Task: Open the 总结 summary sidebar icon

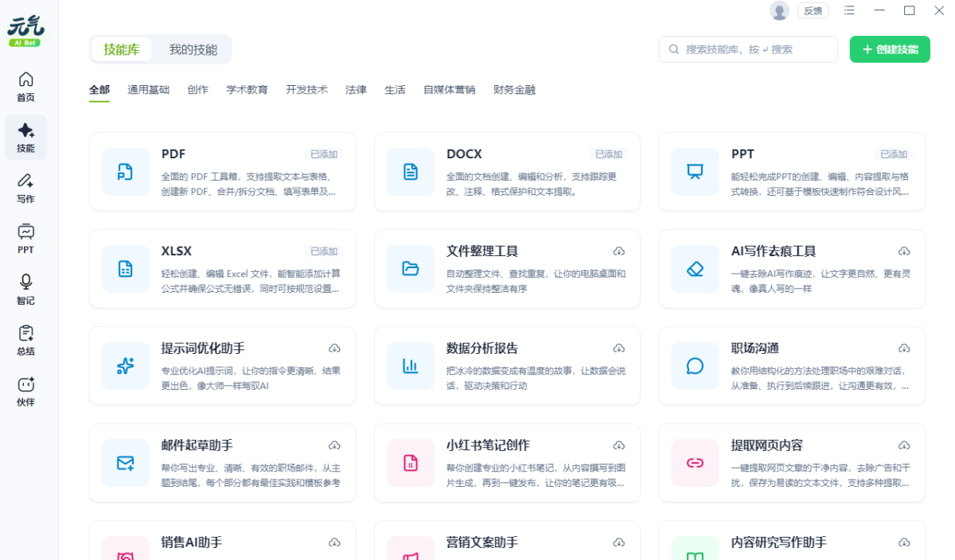Action: [25, 340]
